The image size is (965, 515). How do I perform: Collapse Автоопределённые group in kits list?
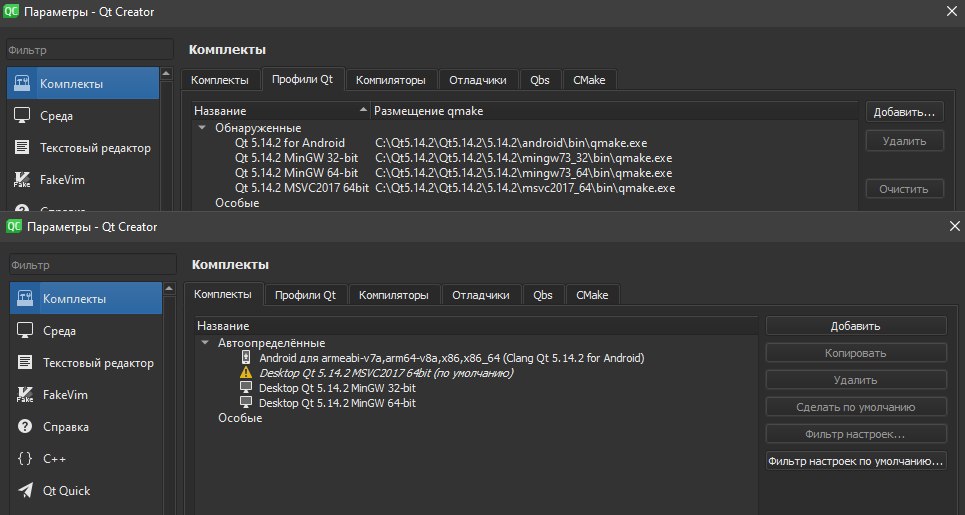click(205, 343)
